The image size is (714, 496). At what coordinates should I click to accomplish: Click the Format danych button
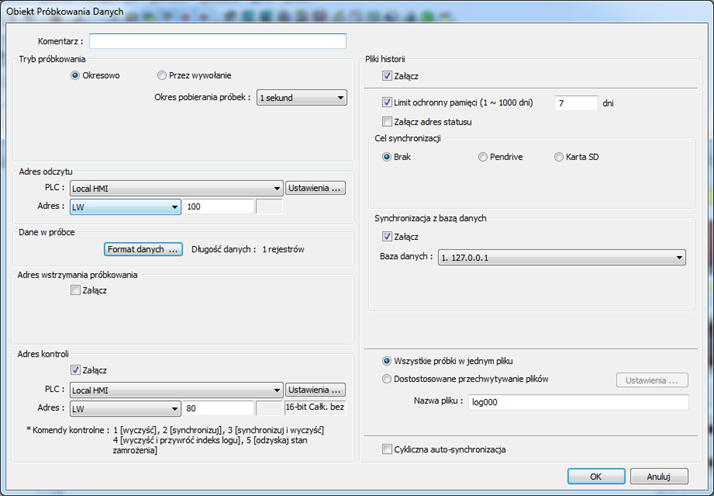coord(143,249)
